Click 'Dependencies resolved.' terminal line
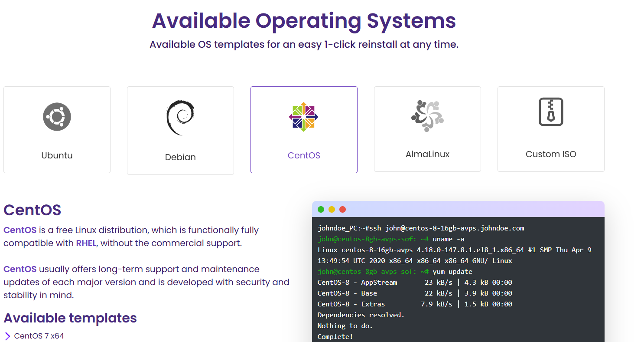Image resolution: width=644 pixels, height=342 pixels. (x=361, y=315)
